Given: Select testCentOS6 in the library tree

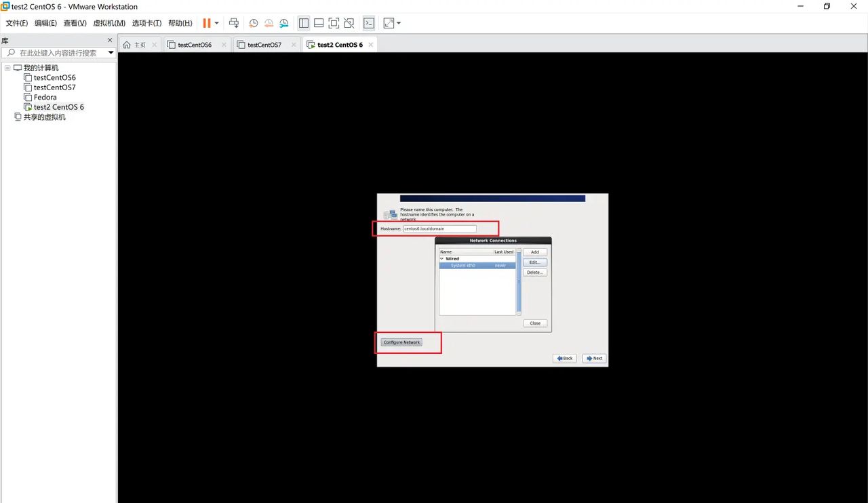Looking at the screenshot, I should pos(55,78).
